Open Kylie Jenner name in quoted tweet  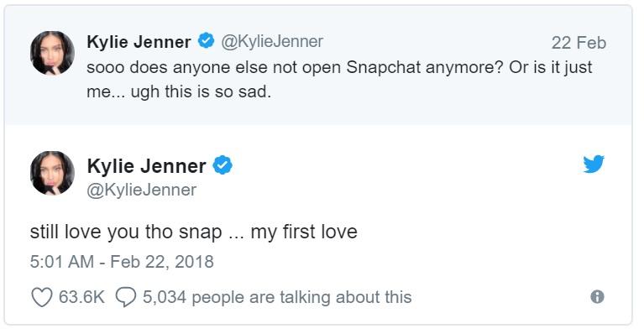pos(139,42)
